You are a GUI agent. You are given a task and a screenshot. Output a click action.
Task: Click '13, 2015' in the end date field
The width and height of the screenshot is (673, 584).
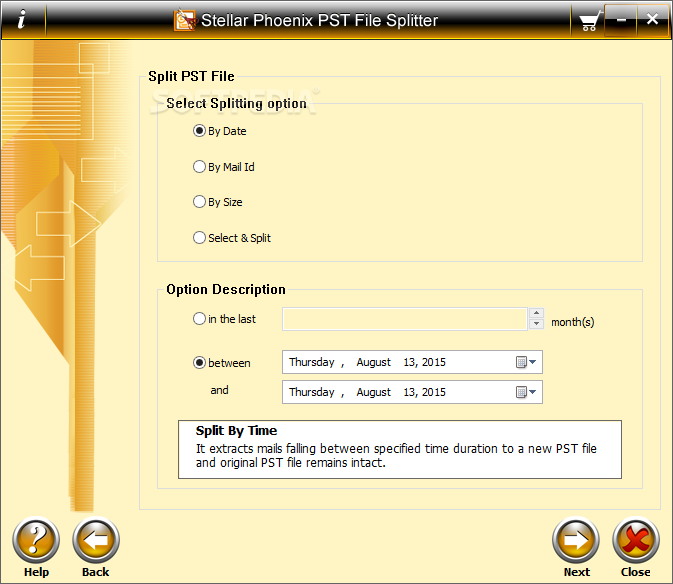point(424,392)
